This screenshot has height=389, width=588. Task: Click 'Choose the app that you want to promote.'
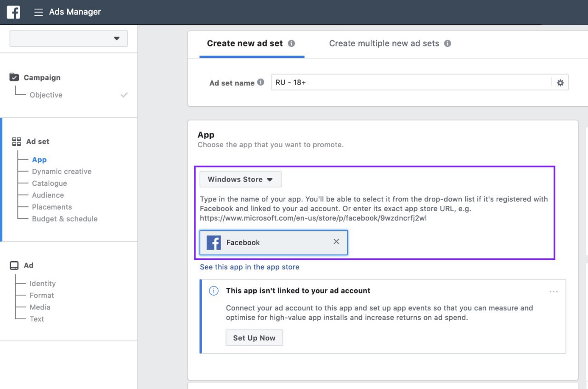tap(271, 145)
